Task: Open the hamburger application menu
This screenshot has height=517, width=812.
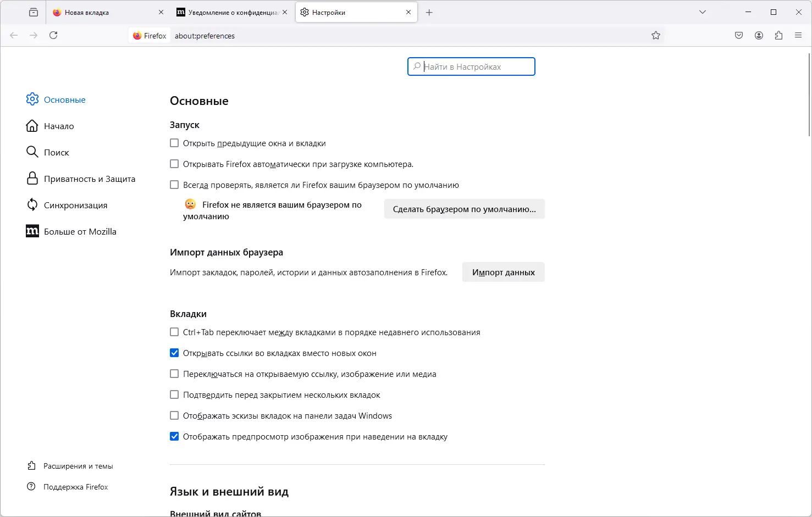Action: tap(798, 36)
